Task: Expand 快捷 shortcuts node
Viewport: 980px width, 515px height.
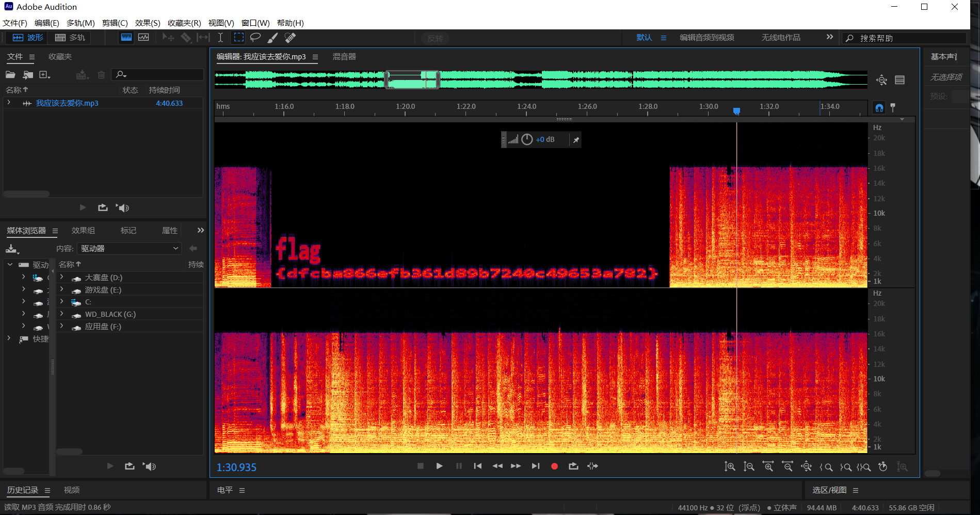Action: click(x=9, y=339)
